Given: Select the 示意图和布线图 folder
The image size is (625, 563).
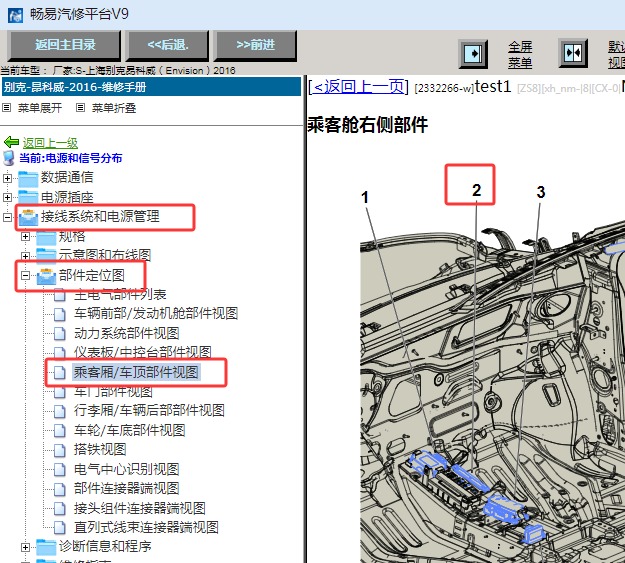Looking at the screenshot, I should [x=105, y=255].
